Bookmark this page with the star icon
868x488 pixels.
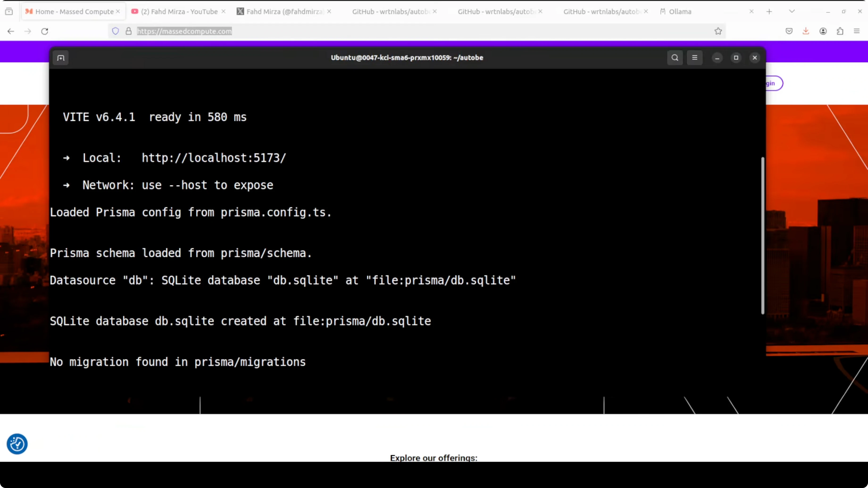pyautogui.click(x=718, y=31)
